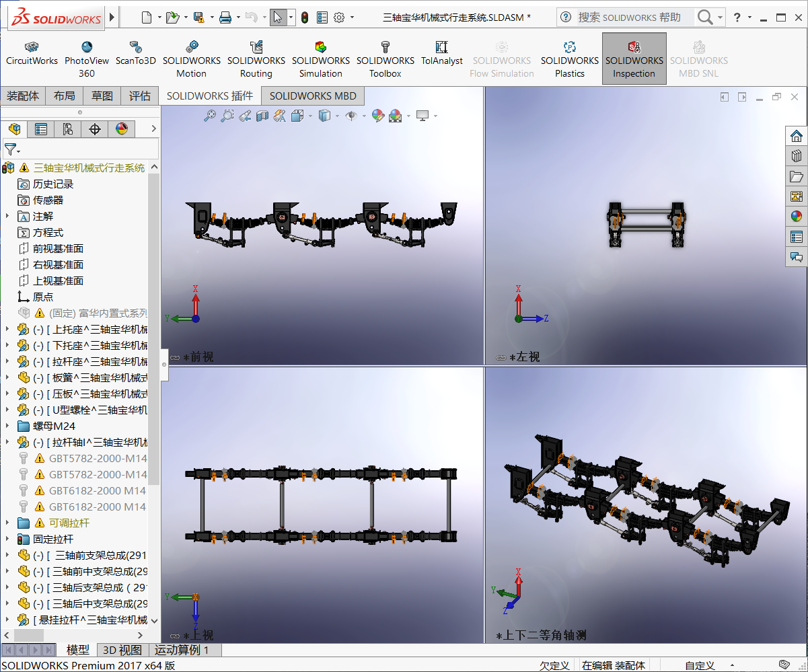Screen dimensions: 808x672
Task: Save the assembly with the Save icon
Action: tap(198, 17)
